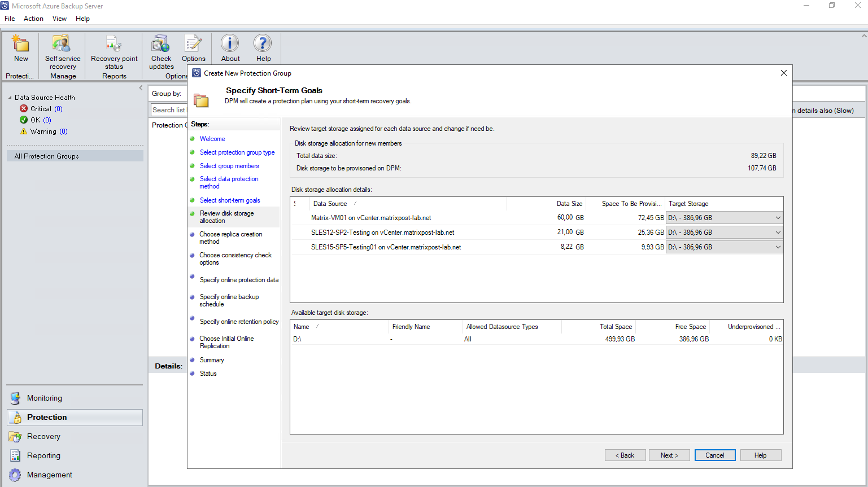Open the Options toolbar icon

pos(193,43)
